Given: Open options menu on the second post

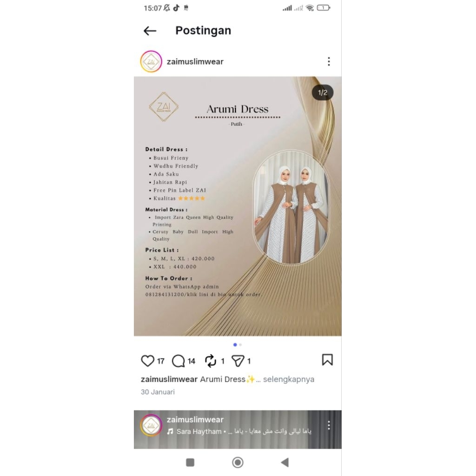Looking at the screenshot, I should tap(329, 425).
